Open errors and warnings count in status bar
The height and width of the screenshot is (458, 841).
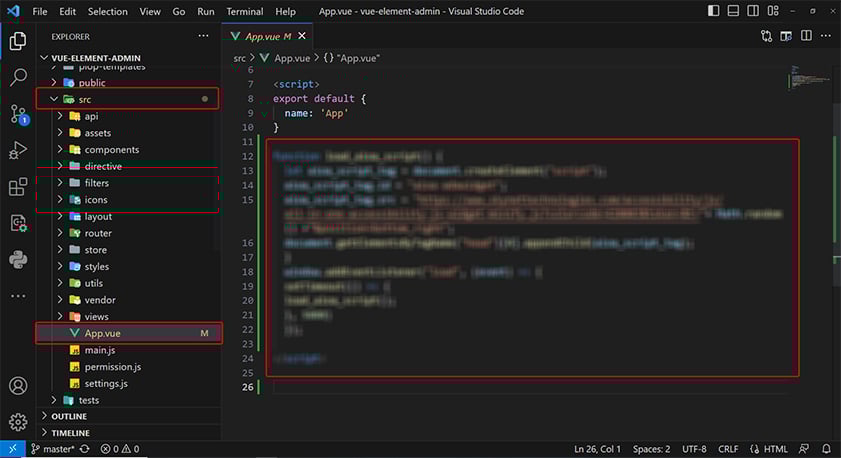click(120, 449)
